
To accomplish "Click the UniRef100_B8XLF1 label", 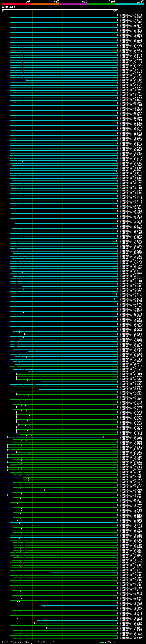I will point(131,352).
